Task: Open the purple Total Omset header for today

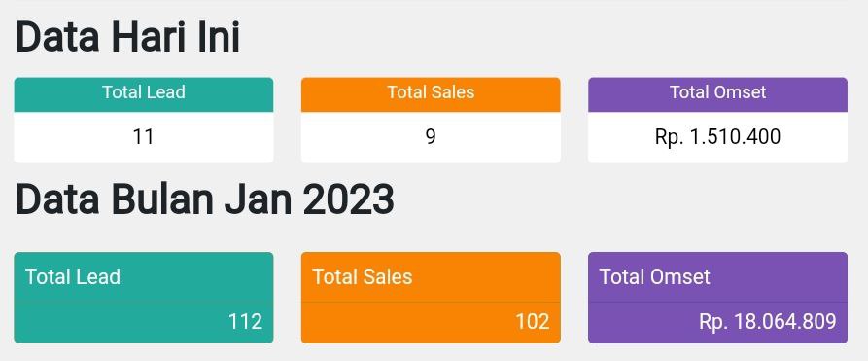Action: click(718, 94)
